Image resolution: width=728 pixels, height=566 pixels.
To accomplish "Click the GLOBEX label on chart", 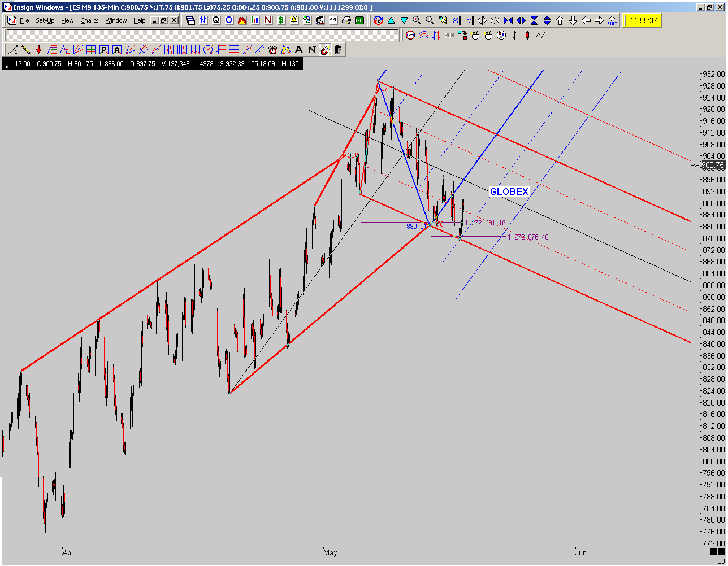I will [x=509, y=191].
